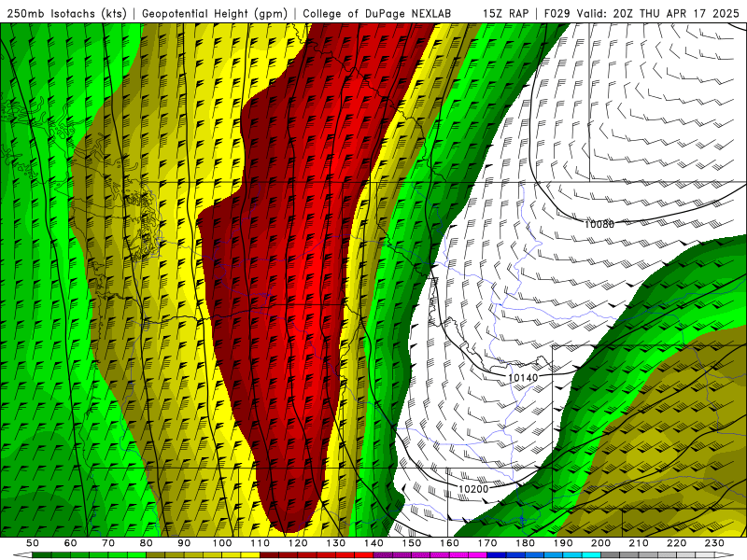Click the legend value 200
Viewport: 747px width, 560px height.
point(601,543)
